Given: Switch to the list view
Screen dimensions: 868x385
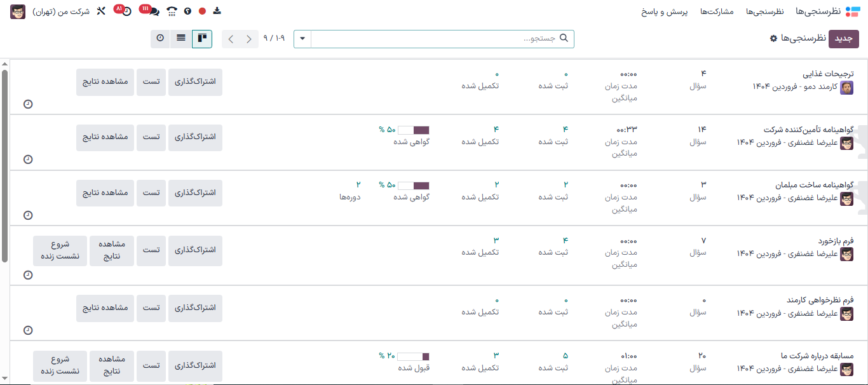Looking at the screenshot, I should point(180,38).
